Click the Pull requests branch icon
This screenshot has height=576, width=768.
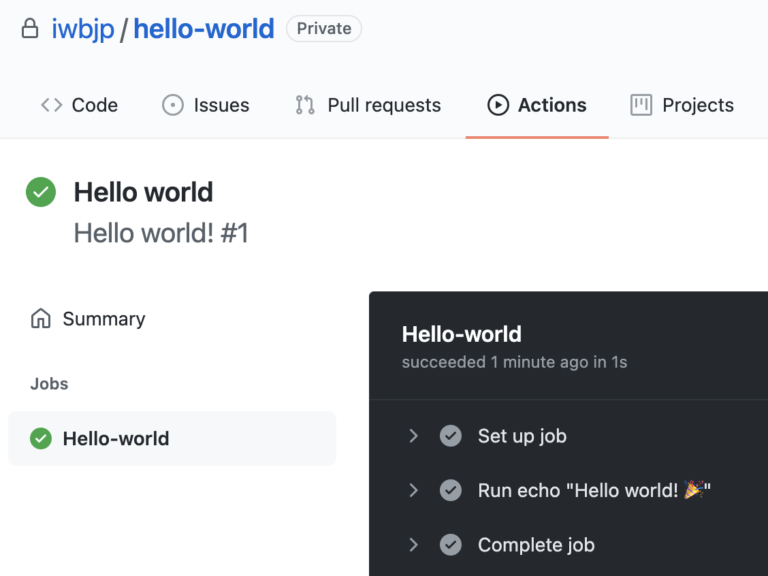[305, 105]
